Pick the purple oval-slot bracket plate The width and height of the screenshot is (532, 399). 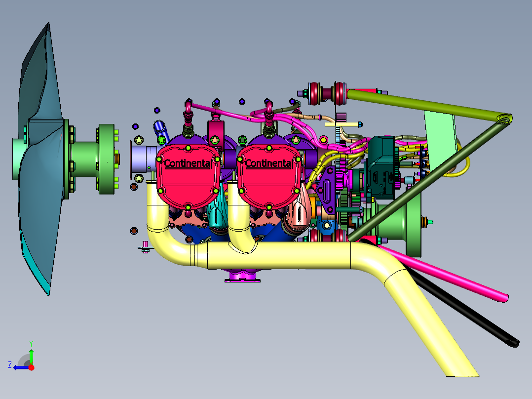[x=327, y=190]
